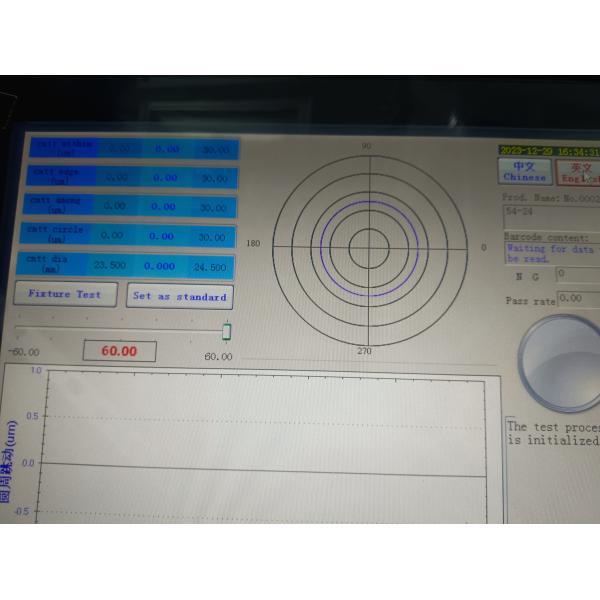The height and width of the screenshot is (600, 600).
Task: Click the 180 degree polar label
Action: point(253,243)
